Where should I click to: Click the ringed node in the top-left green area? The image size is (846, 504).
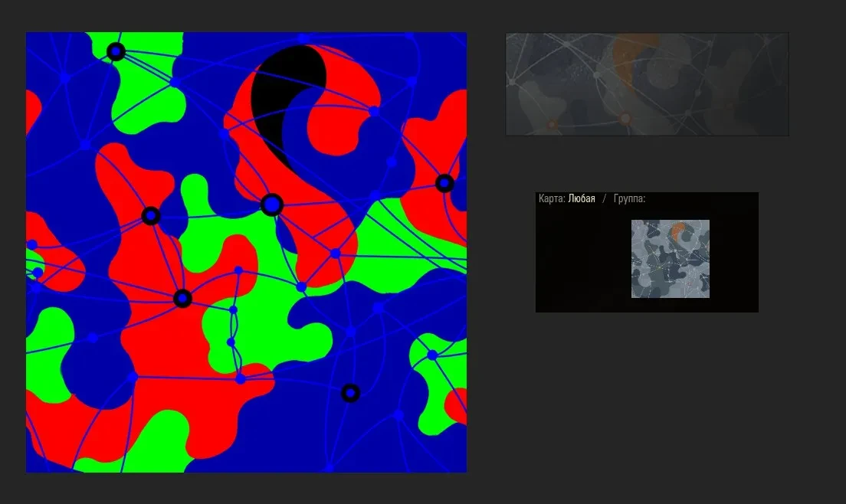(116, 51)
